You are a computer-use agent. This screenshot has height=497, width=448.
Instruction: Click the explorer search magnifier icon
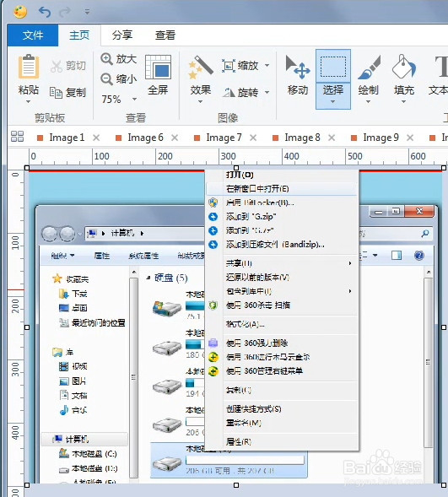coord(425,234)
